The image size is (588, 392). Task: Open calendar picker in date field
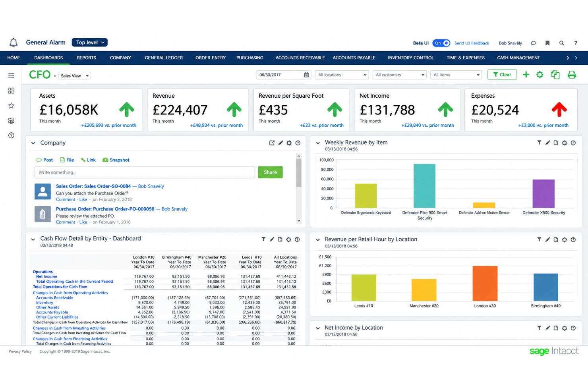(306, 75)
